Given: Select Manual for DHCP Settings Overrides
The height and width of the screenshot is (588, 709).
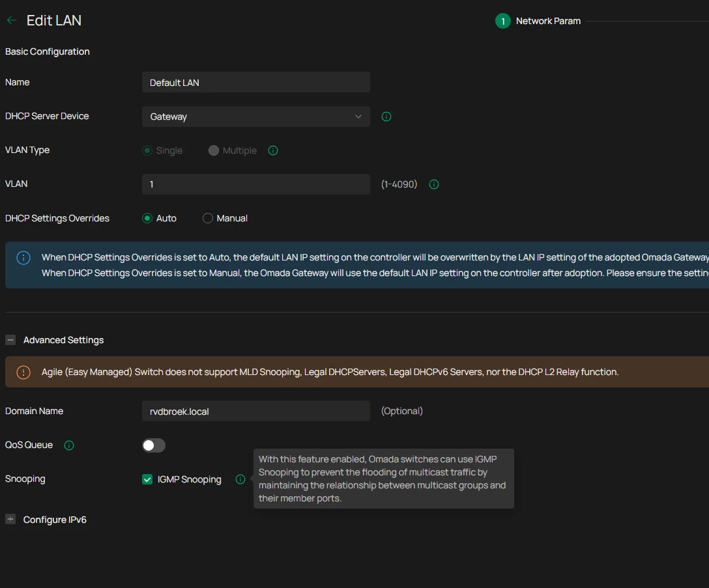Looking at the screenshot, I should coord(208,218).
